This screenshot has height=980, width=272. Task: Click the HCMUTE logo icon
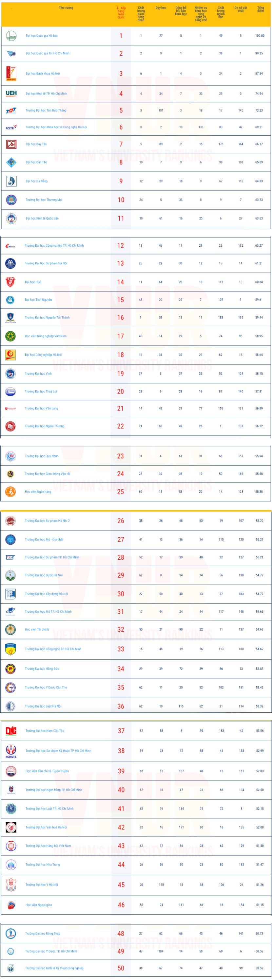(11, 751)
